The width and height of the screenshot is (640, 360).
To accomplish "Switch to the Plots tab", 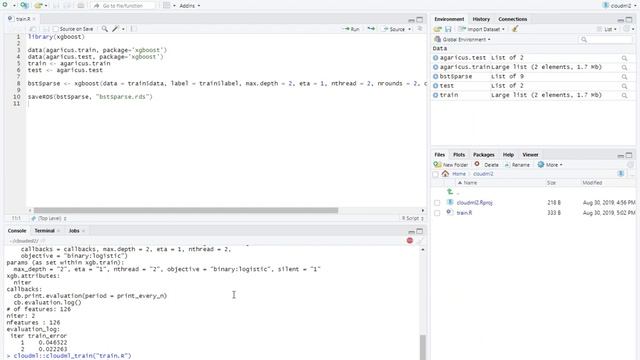I will (459, 155).
